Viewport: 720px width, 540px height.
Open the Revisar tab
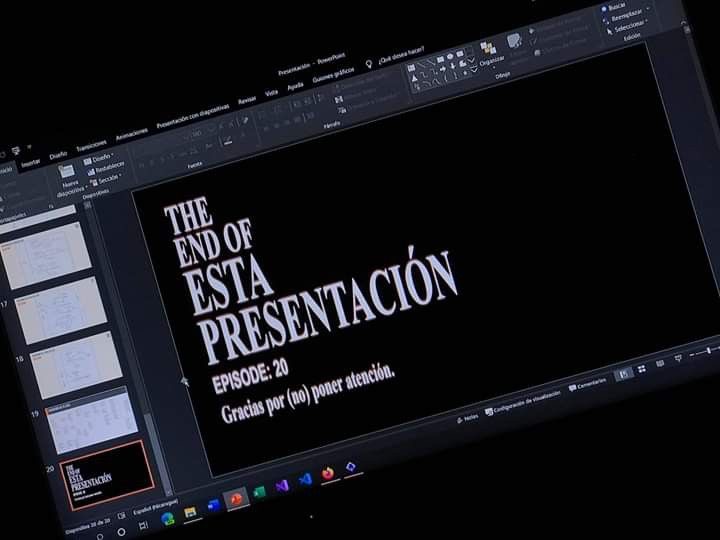click(x=247, y=101)
